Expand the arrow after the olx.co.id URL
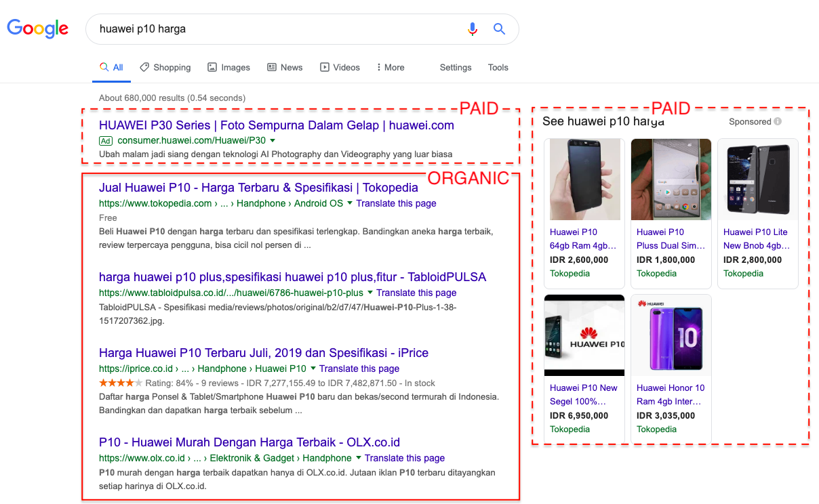 tap(359, 458)
